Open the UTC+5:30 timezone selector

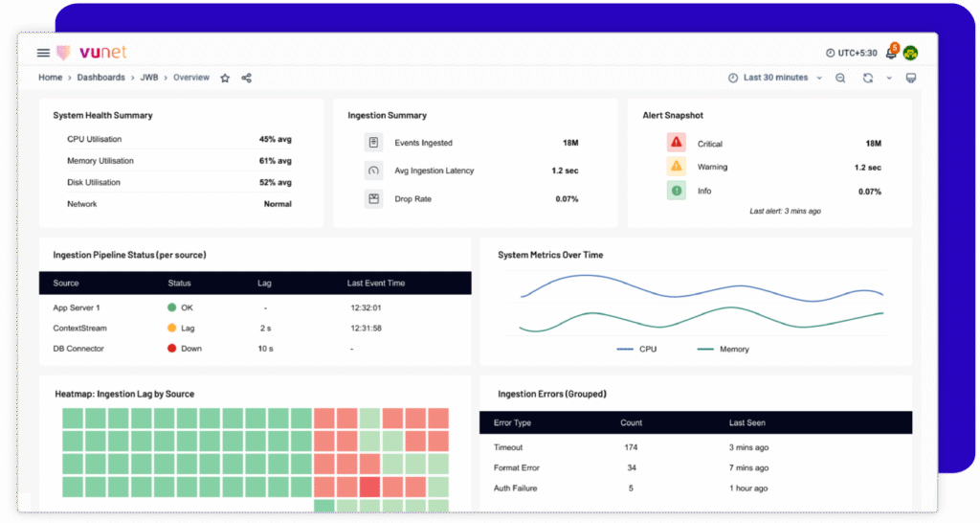852,53
